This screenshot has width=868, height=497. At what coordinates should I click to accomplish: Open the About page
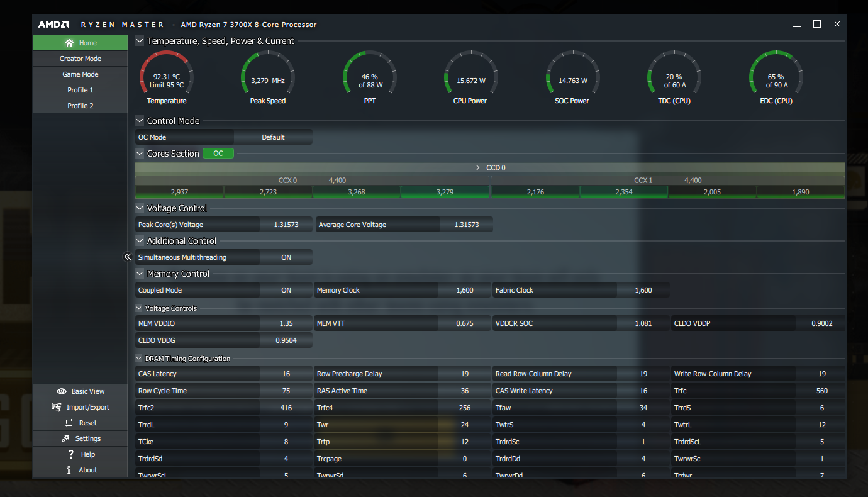(x=81, y=470)
